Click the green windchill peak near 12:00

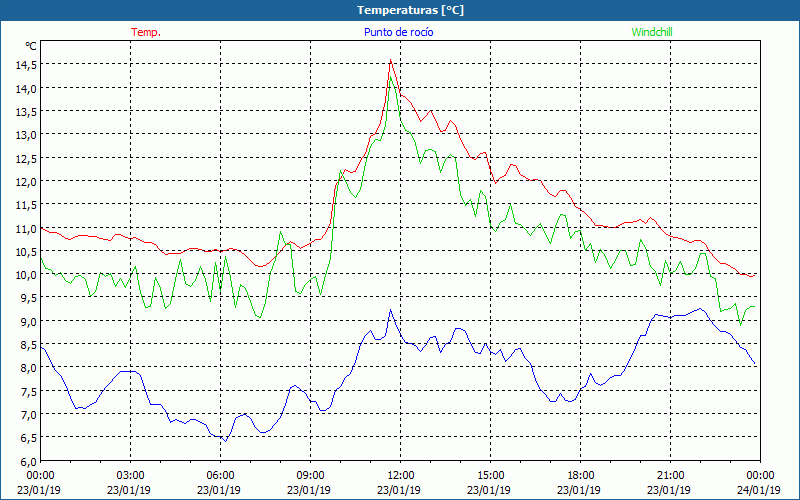tap(391, 77)
